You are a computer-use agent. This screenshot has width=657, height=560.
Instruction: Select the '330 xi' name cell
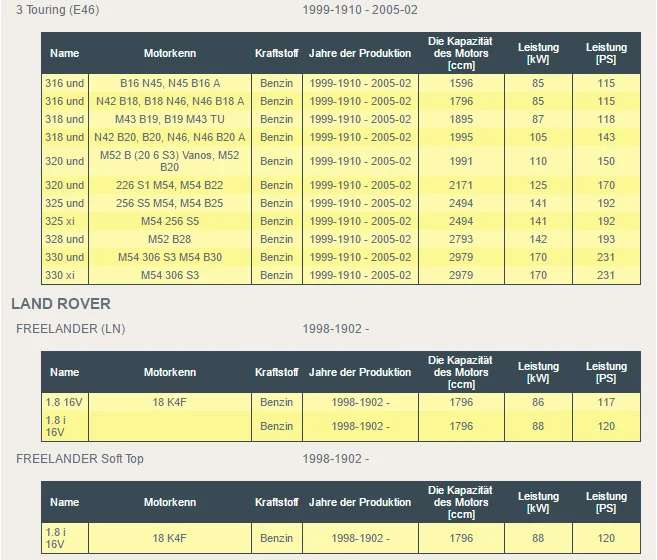coord(60,275)
